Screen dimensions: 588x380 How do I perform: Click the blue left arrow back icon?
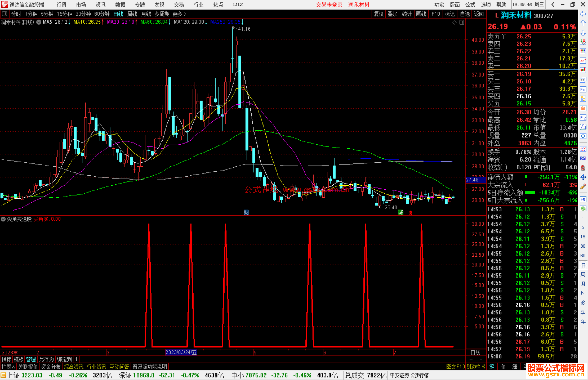point(583,14)
